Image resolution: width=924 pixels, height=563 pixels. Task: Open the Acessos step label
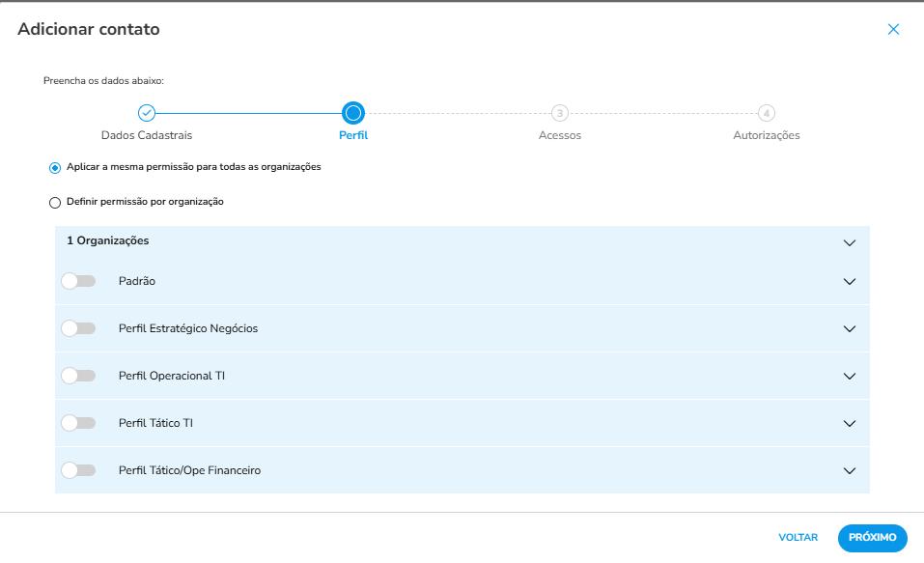(560, 135)
